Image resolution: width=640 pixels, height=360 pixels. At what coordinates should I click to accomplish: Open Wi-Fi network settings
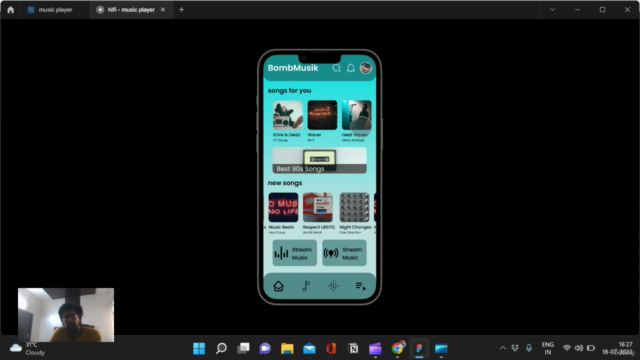coord(567,348)
